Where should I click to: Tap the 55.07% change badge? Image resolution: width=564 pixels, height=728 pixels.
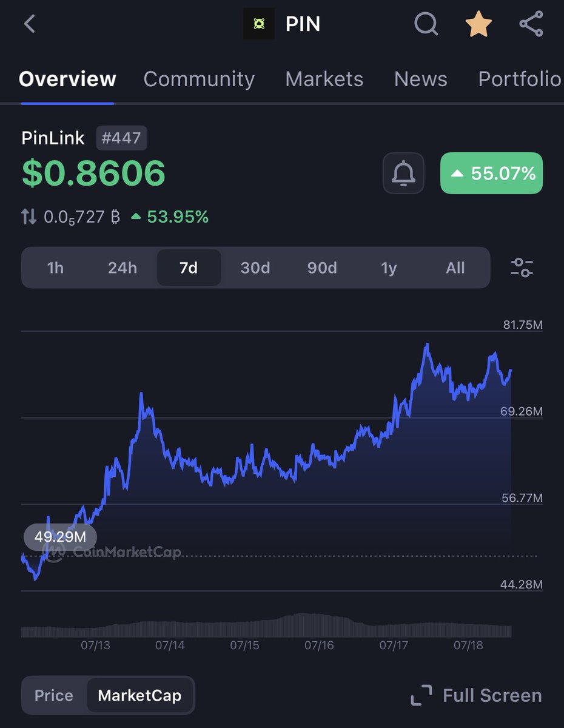491,174
